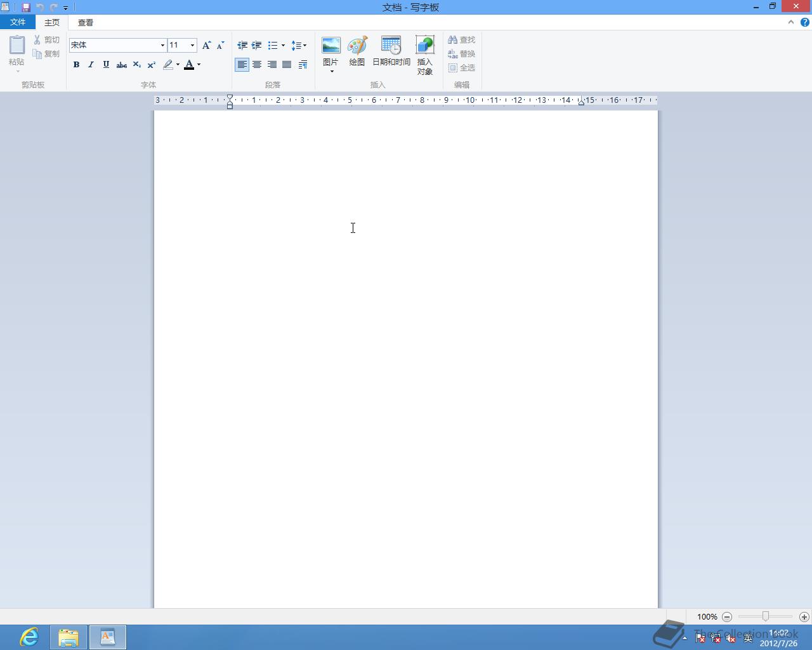Image resolution: width=812 pixels, height=650 pixels.
Task: Toggle strikethrough formatting
Action: tap(121, 65)
